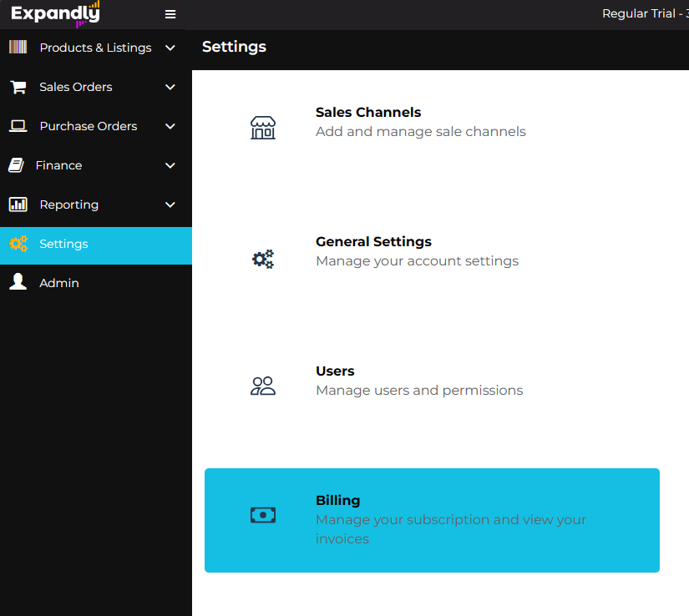Expand the Purchase Orders chevron

click(170, 126)
